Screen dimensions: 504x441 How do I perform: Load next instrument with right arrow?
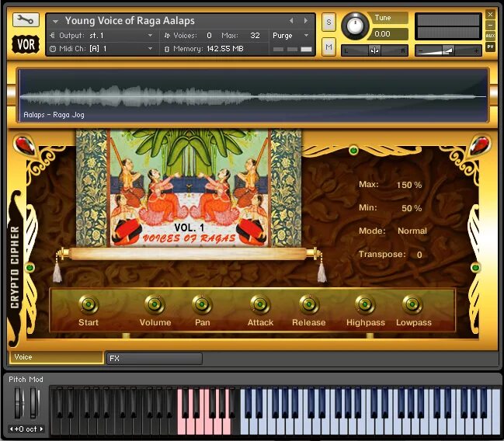306,20
